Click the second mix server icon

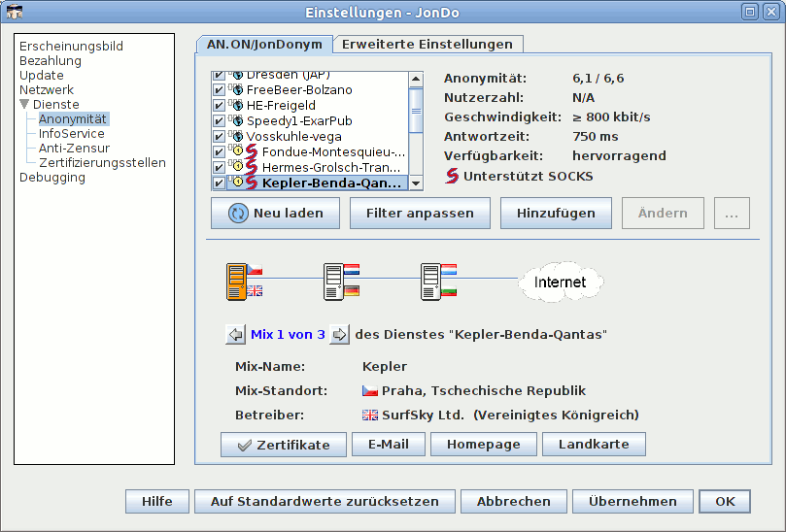coord(333,283)
